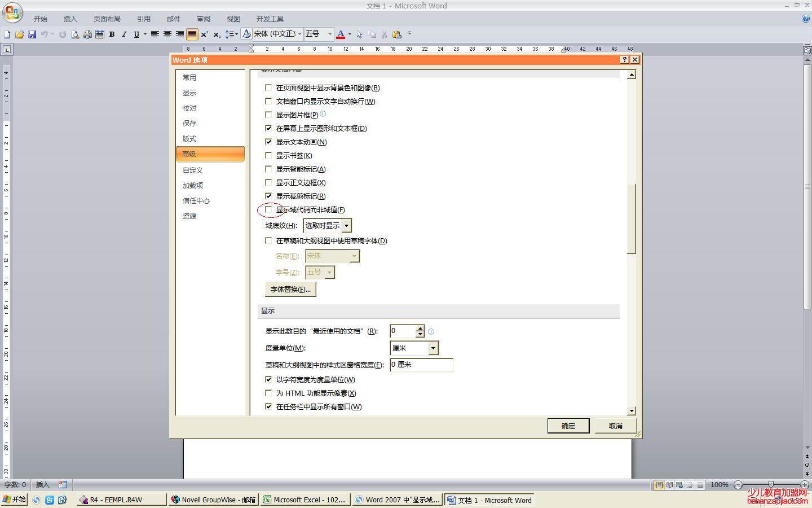The width and height of the screenshot is (812, 508).
Task: Expand the 度量单位 combo box
Action: tap(433, 348)
